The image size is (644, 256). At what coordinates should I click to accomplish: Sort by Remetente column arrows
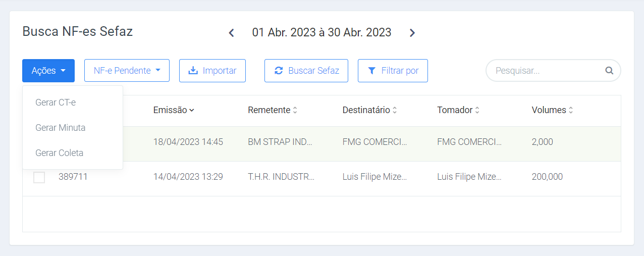[x=295, y=110]
